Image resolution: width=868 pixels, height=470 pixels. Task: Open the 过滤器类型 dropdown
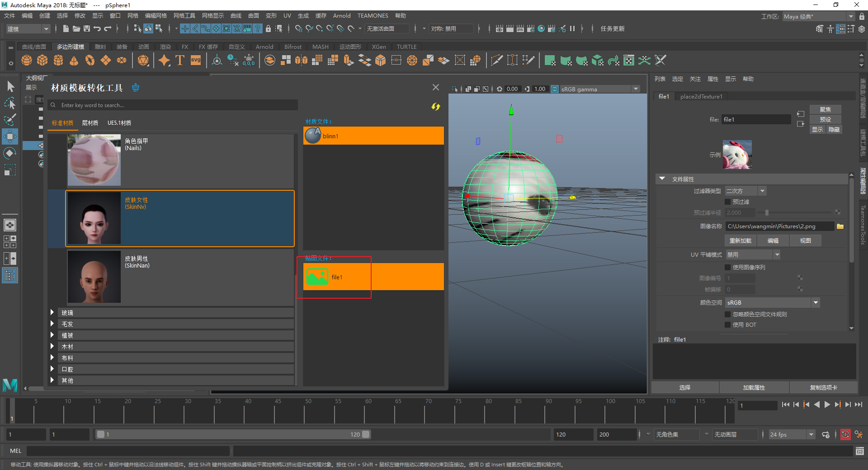click(x=745, y=191)
